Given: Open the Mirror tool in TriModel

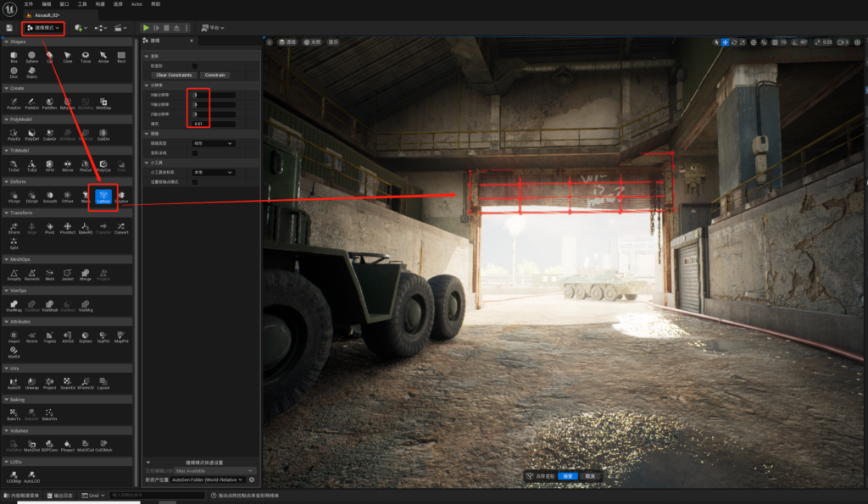Looking at the screenshot, I should pyautogui.click(x=68, y=165).
